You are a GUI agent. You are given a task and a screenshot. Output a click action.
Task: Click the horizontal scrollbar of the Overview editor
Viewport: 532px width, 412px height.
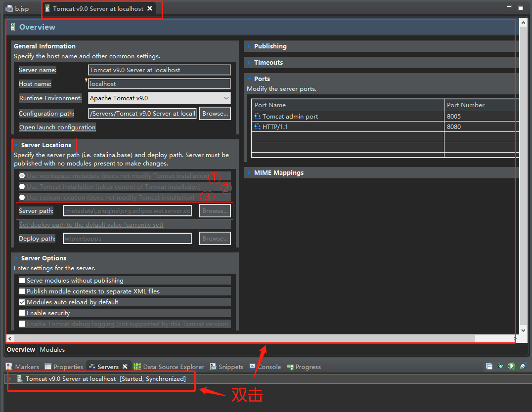tap(244, 339)
